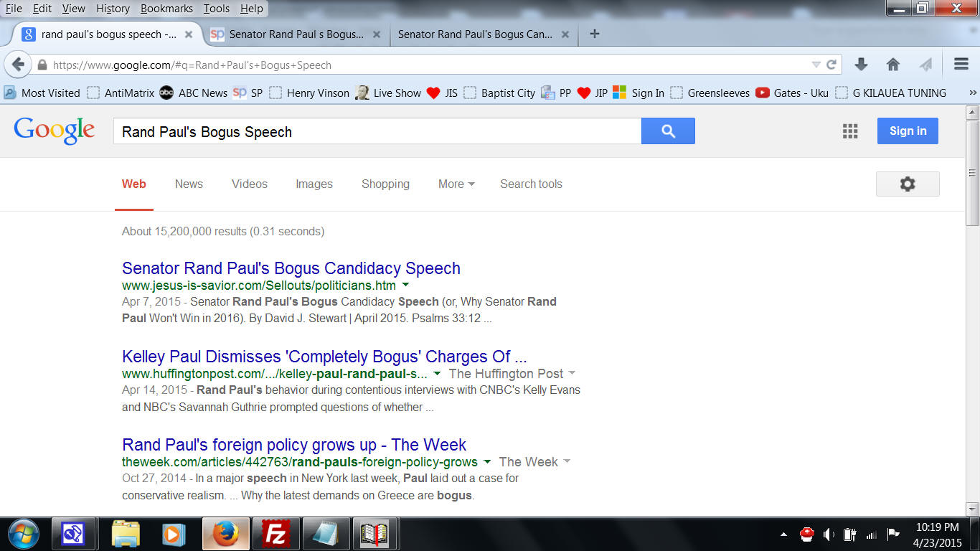This screenshot has width=980, height=551.
Task: Open the Google apps grid icon
Action: 850,131
